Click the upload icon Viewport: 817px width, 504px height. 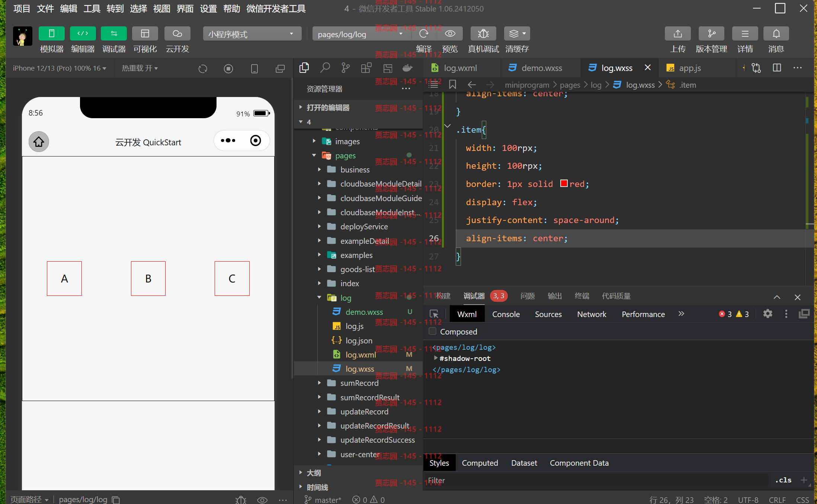click(x=678, y=34)
